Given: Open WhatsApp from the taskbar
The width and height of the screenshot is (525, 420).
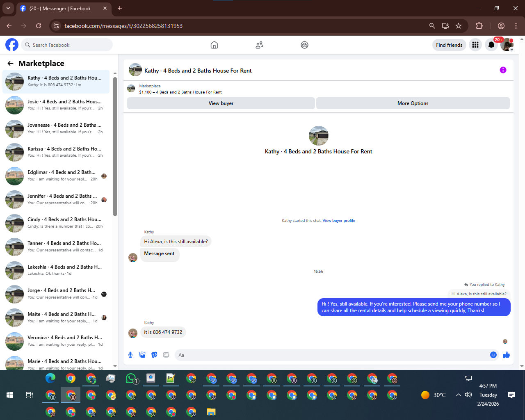Looking at the screenshot, I should tap(131, 379).
